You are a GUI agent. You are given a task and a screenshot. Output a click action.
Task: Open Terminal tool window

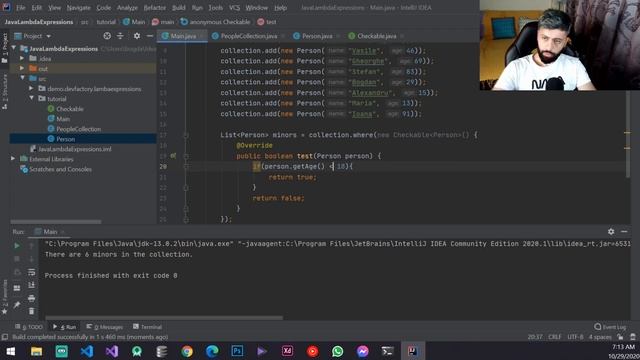pyautogui.click(x=147, y=327)
